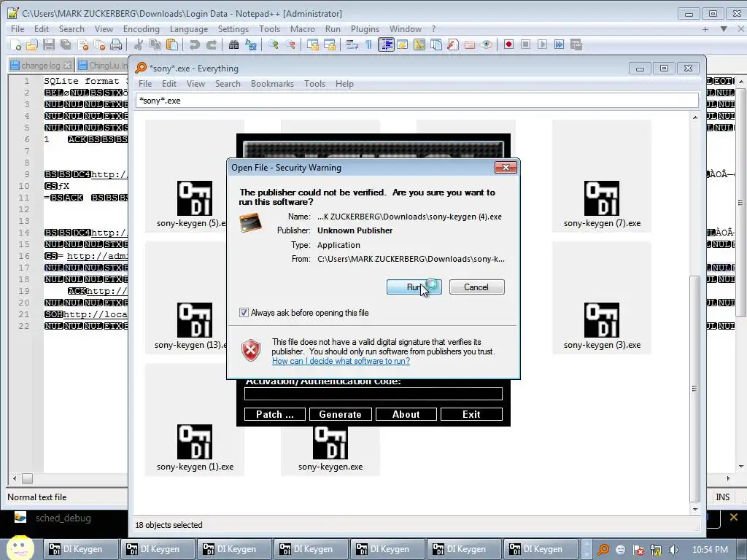
Task: Click the Stop Recording macro icon
Action: click(525, 44)
